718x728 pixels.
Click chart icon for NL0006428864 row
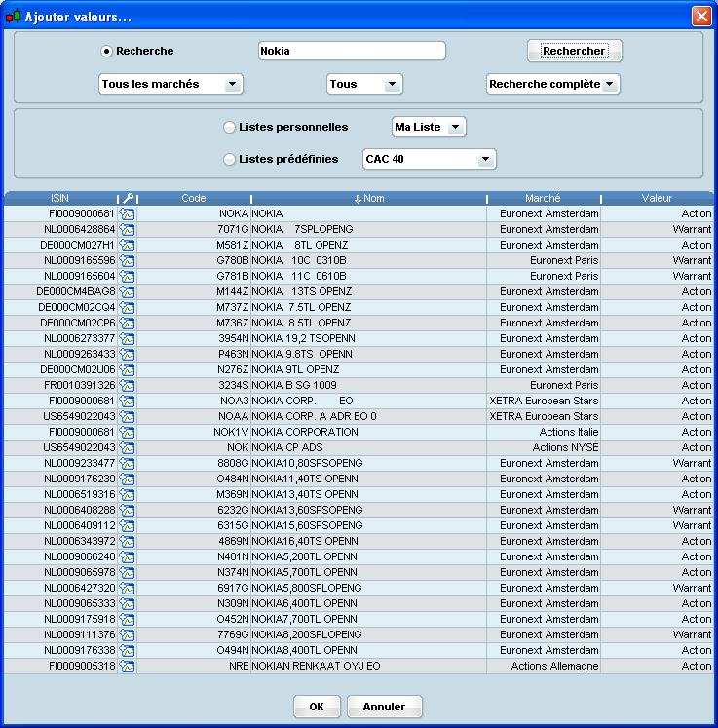coord(127,229)
